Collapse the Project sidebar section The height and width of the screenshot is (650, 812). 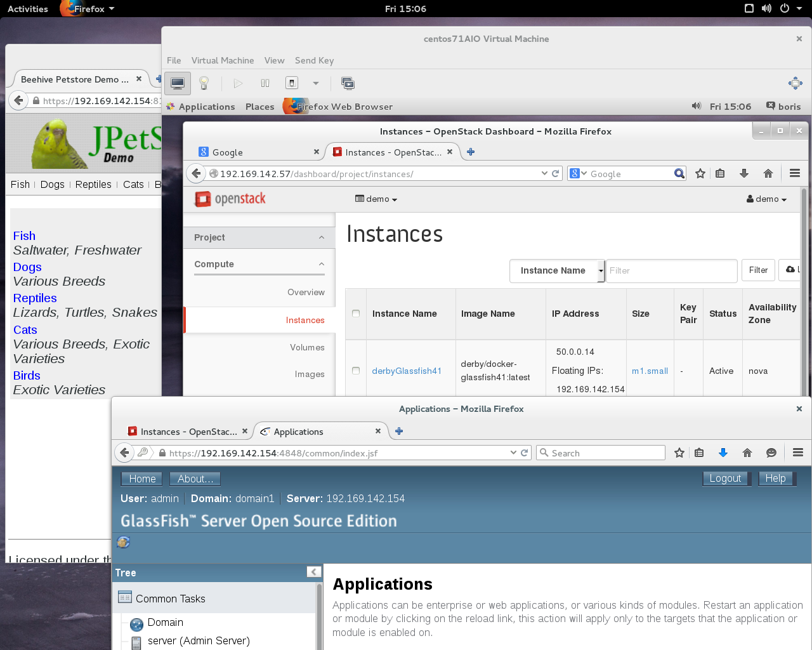point(259,237)
